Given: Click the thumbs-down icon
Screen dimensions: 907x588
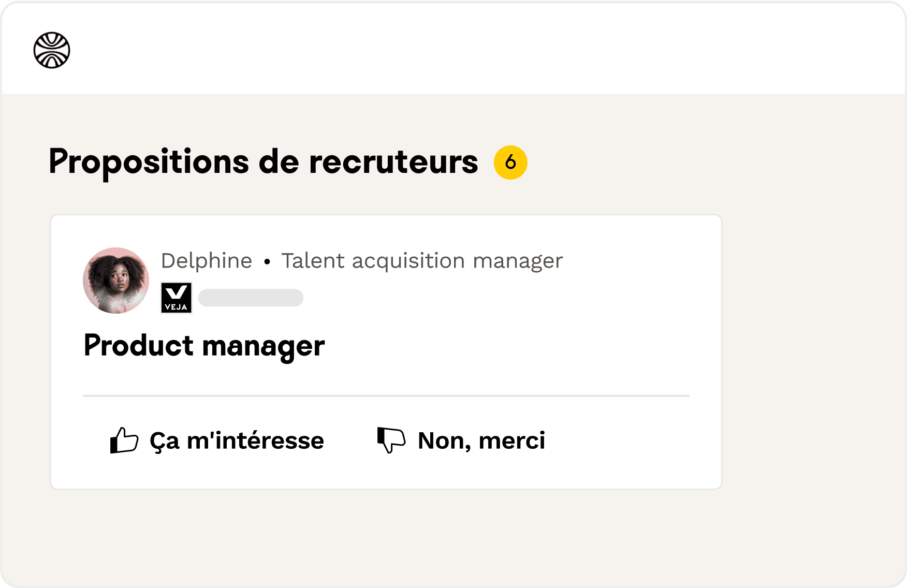Looking at the screenshot, I should click(x=391, y=440).
